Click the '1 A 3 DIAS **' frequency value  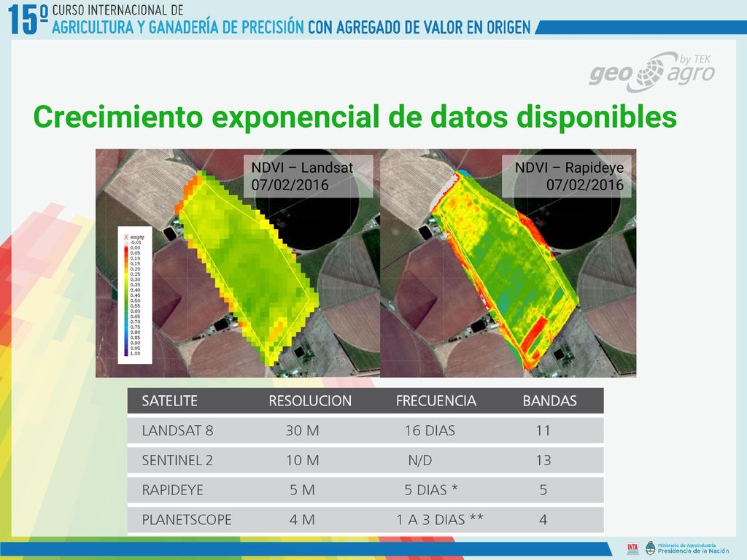point(440,519)
